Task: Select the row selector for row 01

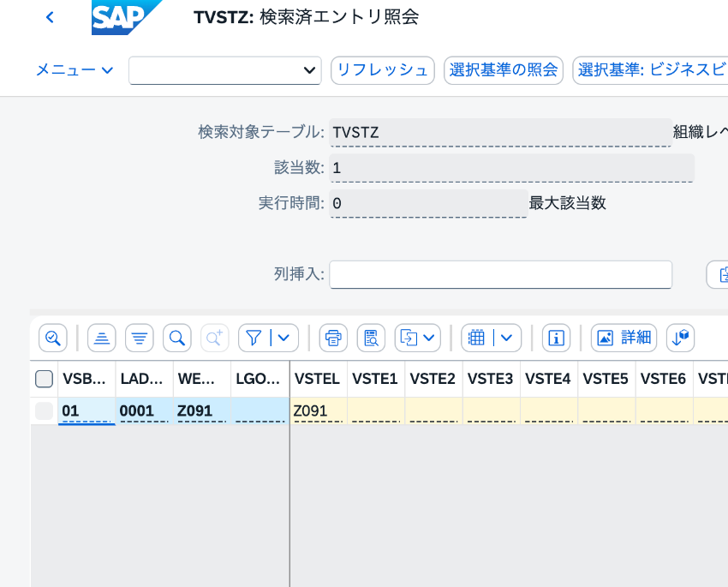Action: [44, 411]
